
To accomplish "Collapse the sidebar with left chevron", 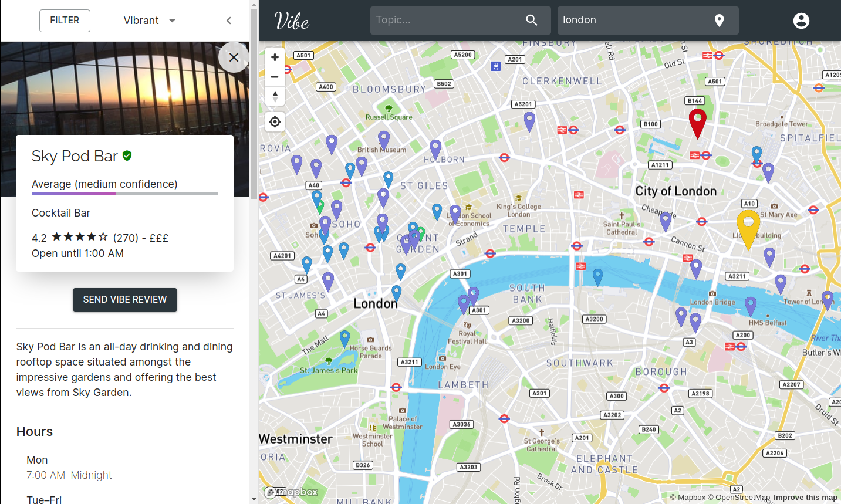I will coord(229,21).
